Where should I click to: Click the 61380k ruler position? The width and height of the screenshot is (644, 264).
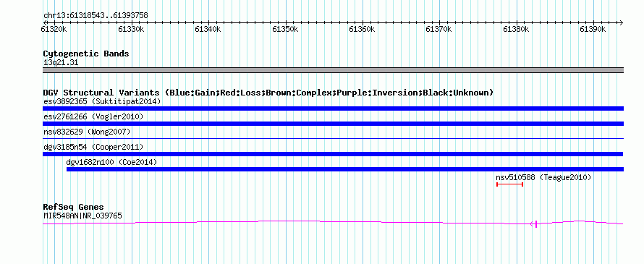(x=516, y=29)
